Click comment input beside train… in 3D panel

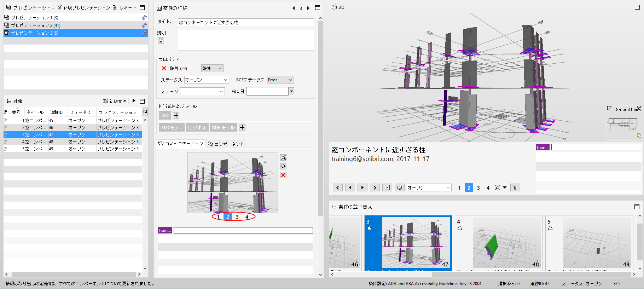pyautogui.click(x=596, y=147)
